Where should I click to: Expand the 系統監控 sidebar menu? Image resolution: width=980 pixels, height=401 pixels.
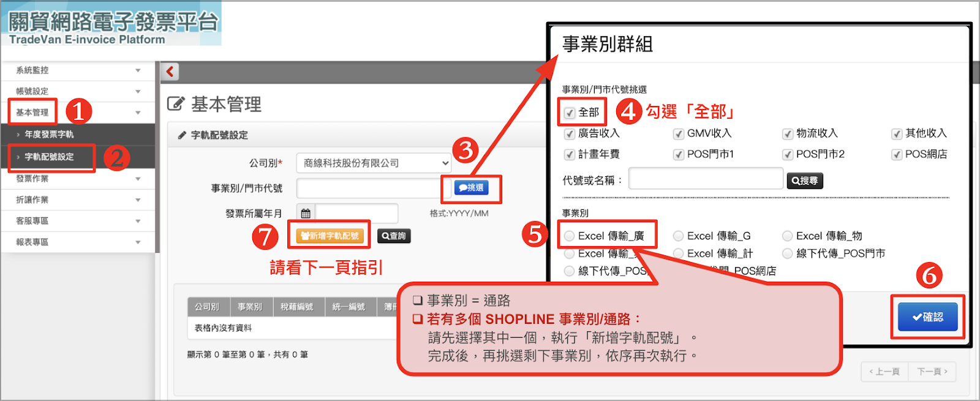[x=78, y=70]
